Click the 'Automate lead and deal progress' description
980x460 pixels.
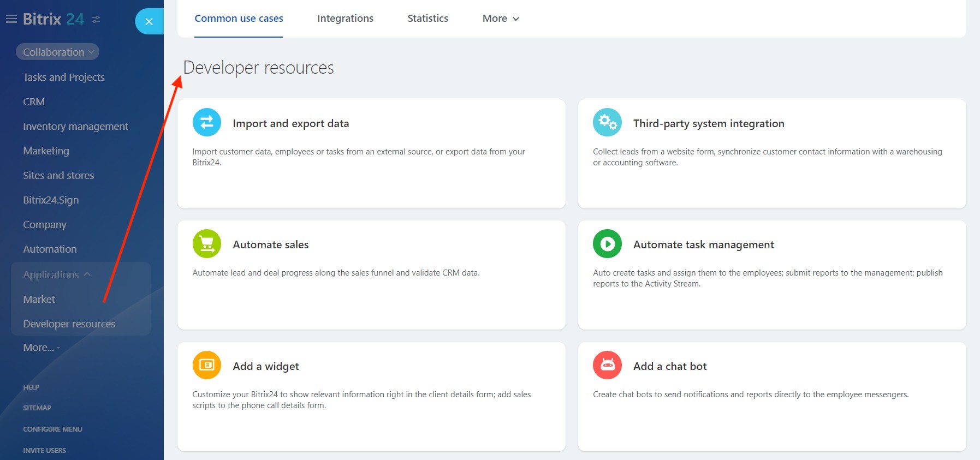(x=336, y=273)
